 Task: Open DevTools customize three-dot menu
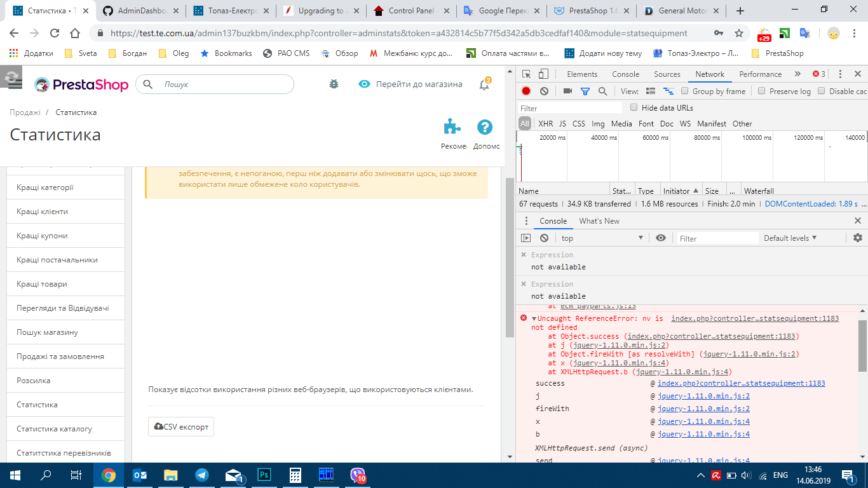pyautogui.click(x=840, y=74)
